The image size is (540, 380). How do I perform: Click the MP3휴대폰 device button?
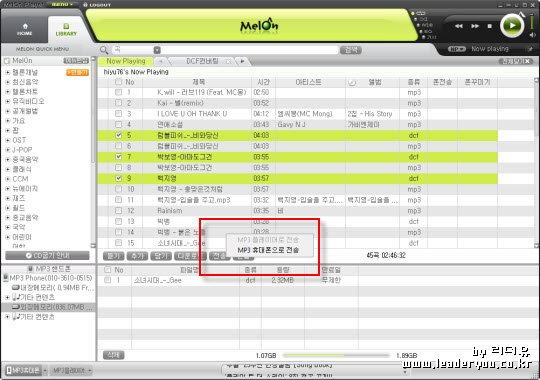click(23, 370)
